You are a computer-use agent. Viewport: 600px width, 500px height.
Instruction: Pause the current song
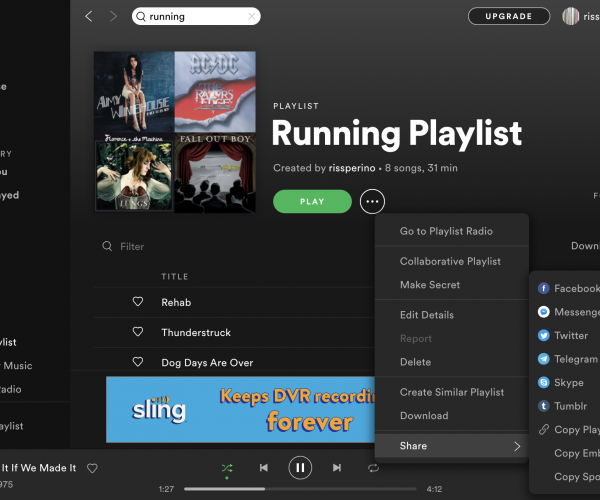(300, 467)
